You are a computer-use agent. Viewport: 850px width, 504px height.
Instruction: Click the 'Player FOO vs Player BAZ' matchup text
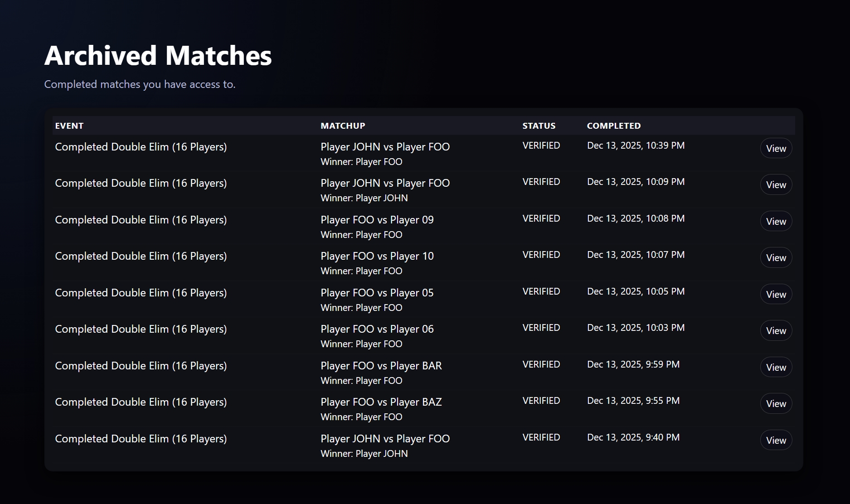point(381,402)
